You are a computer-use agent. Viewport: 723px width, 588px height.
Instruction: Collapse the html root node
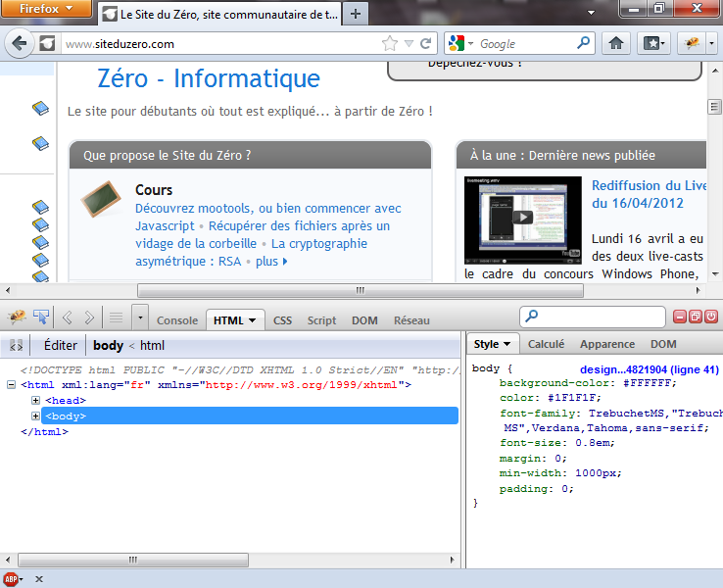pos(11,385)
